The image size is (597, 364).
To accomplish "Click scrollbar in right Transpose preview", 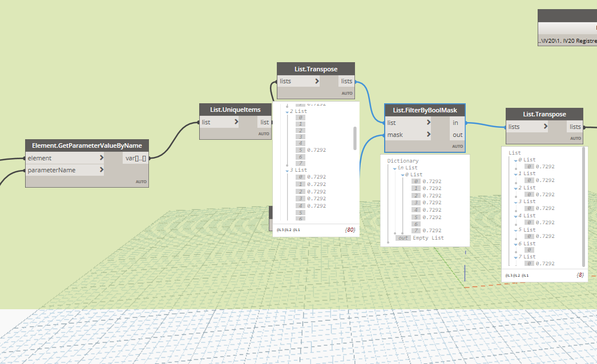I will 584,207.
